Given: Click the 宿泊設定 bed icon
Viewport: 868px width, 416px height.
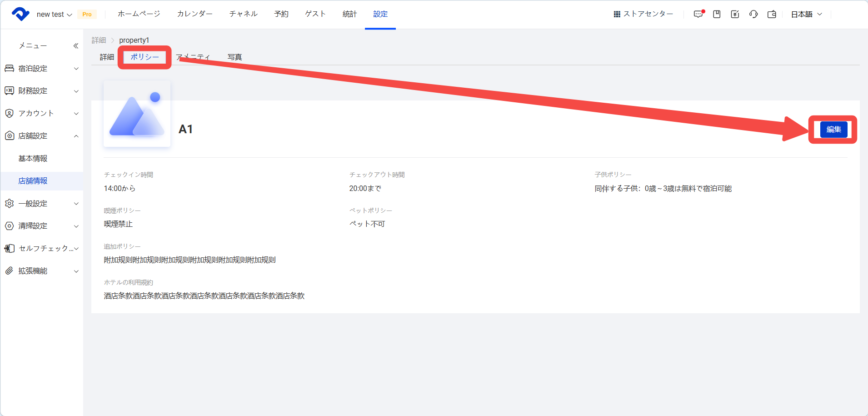Looking at the screenshot, I should coord(9,68).
